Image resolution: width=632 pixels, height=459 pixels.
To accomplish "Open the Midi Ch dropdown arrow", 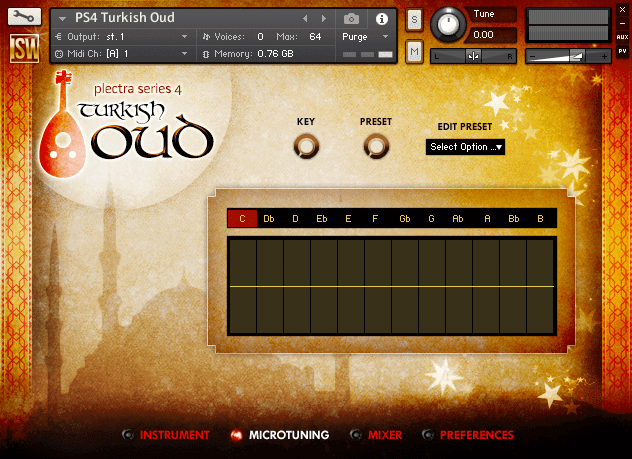I will [184, 54].
